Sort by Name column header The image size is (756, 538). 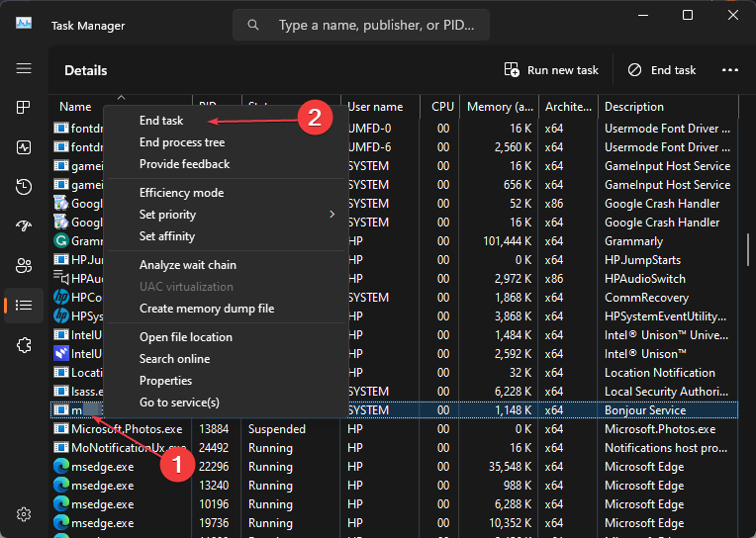point(75,107)
